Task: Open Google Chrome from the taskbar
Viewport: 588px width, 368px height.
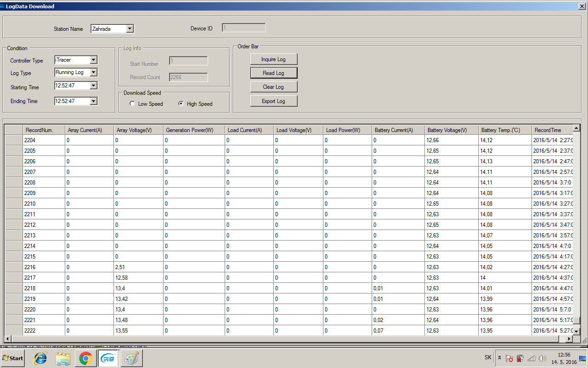Action: pyautogui.click(x=85, y=358)
